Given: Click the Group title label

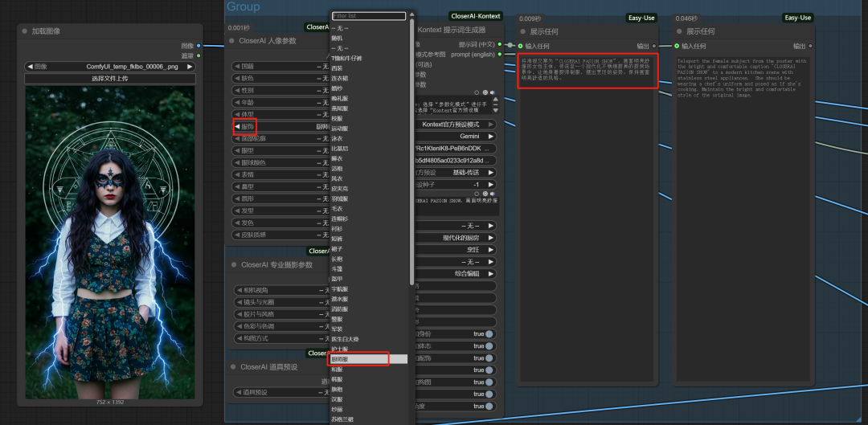Looking at the screenshot, I should (243, 6).
